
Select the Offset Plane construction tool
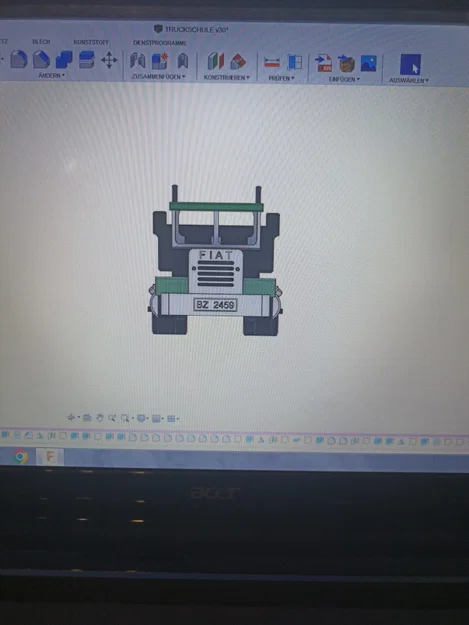point(216,62)
